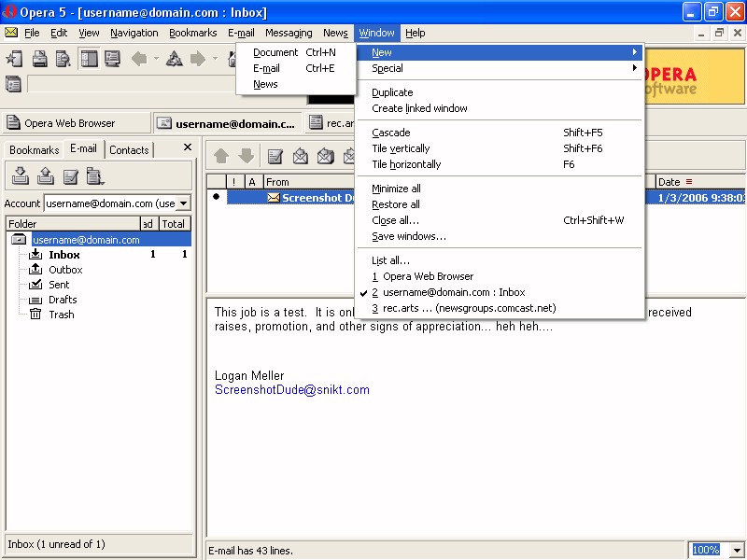The height and width of the screenshot is (560, 747).
Task: Select window 2 username@domain.com : Inbox
Action: (500, 292)
